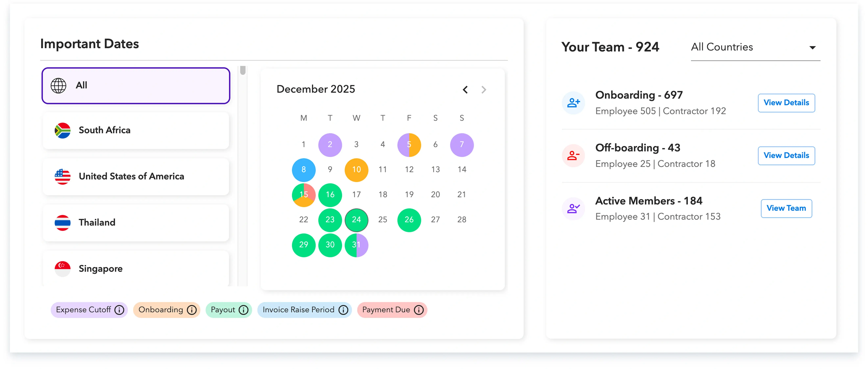Image resolution: width=868 pixels, height=369 pixels.
Task: Click the Singapore flag icon
Action: (63, 268)
